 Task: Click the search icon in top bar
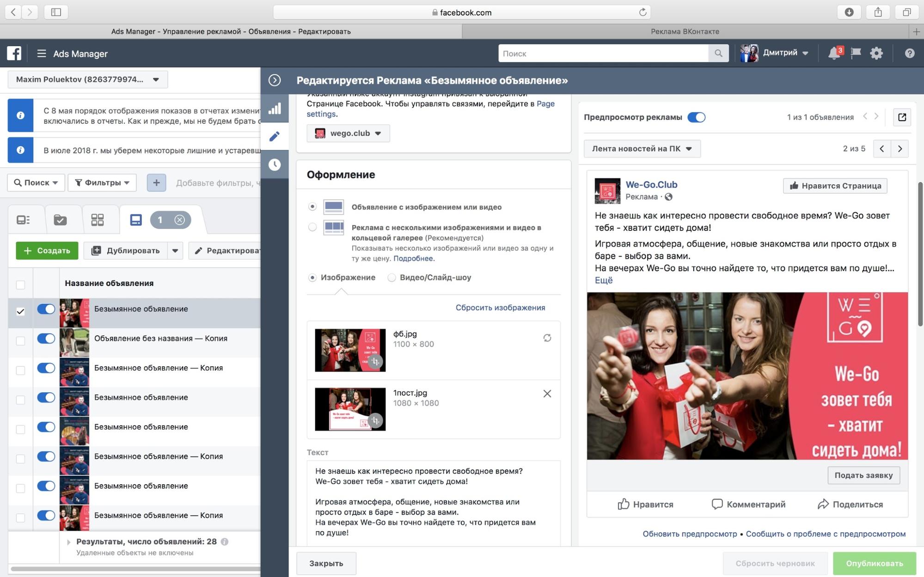719,53
